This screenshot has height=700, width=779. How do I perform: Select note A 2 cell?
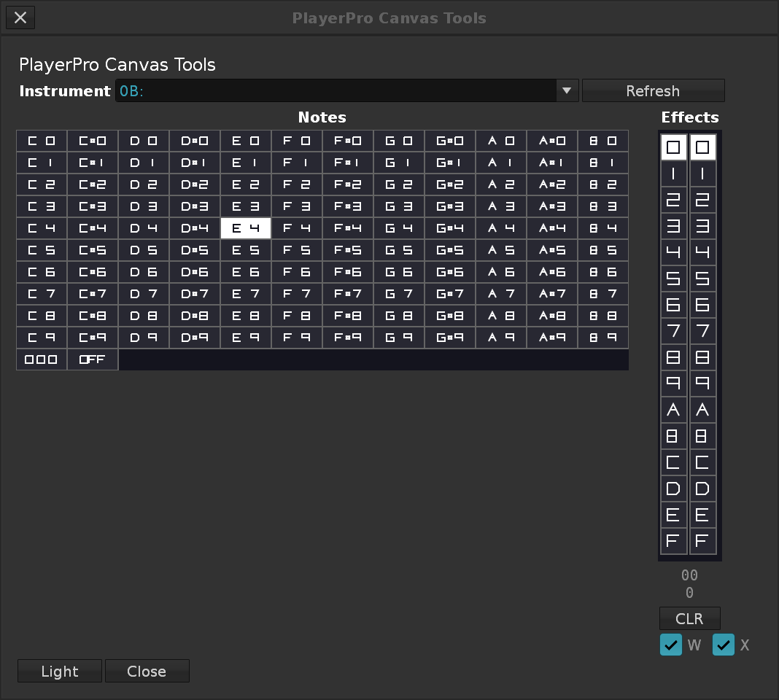point(501,184)
